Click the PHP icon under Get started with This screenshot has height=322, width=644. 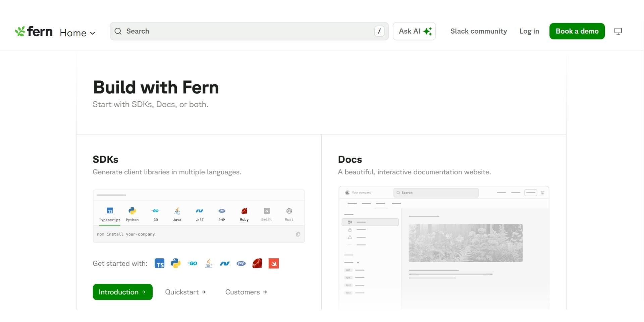241,263
